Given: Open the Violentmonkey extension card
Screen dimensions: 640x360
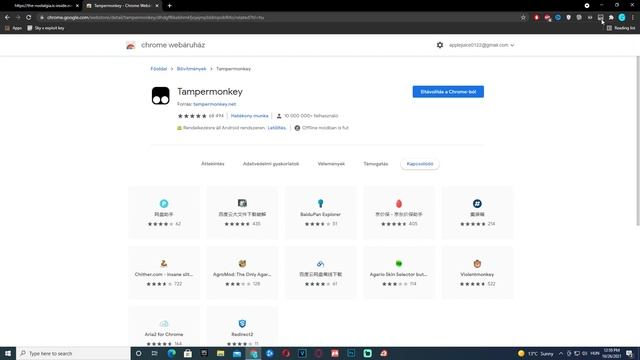Looking at the screenshot, I should (x=477, y=272).
